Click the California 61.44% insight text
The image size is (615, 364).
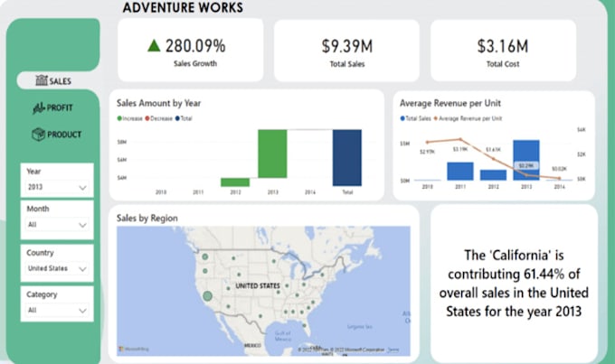click(x=514, y=284)
